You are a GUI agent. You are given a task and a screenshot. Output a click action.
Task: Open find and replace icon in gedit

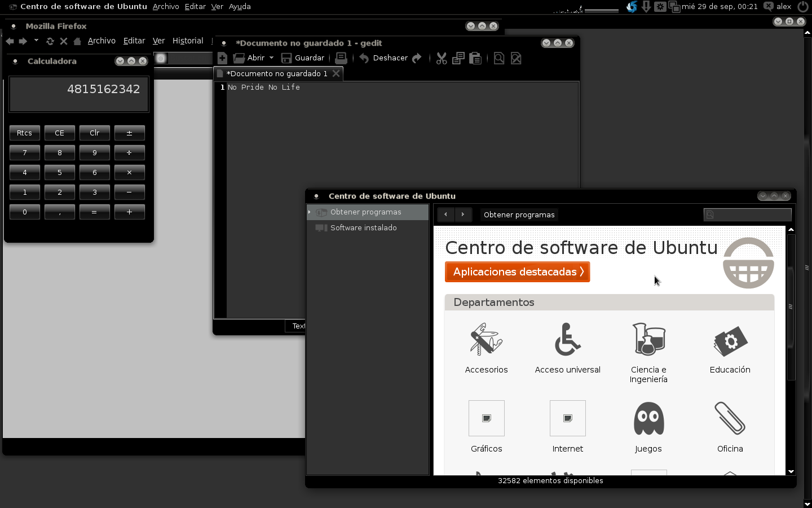click(516, 58)
